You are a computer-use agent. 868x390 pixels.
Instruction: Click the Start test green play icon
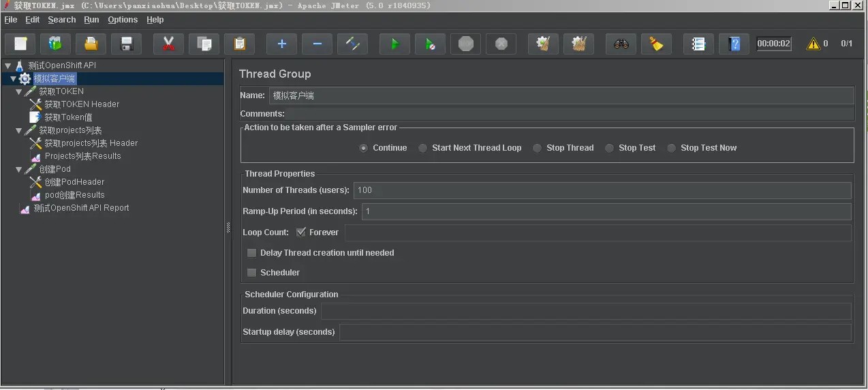click(394, 44)
